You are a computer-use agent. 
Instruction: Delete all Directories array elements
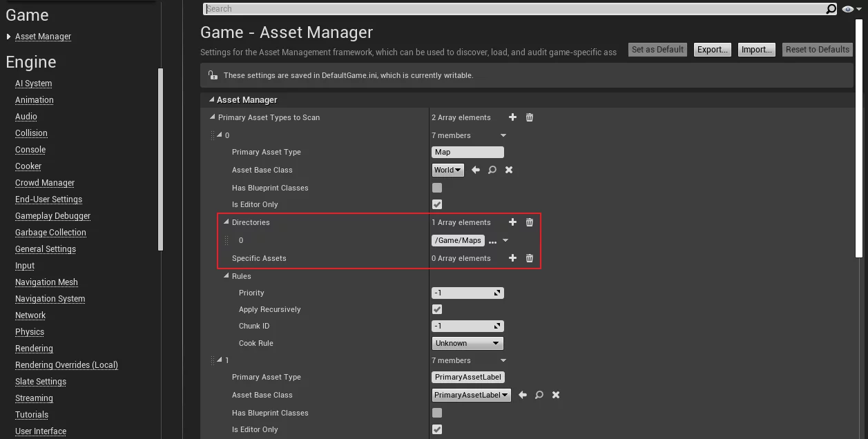pos(530,222)
